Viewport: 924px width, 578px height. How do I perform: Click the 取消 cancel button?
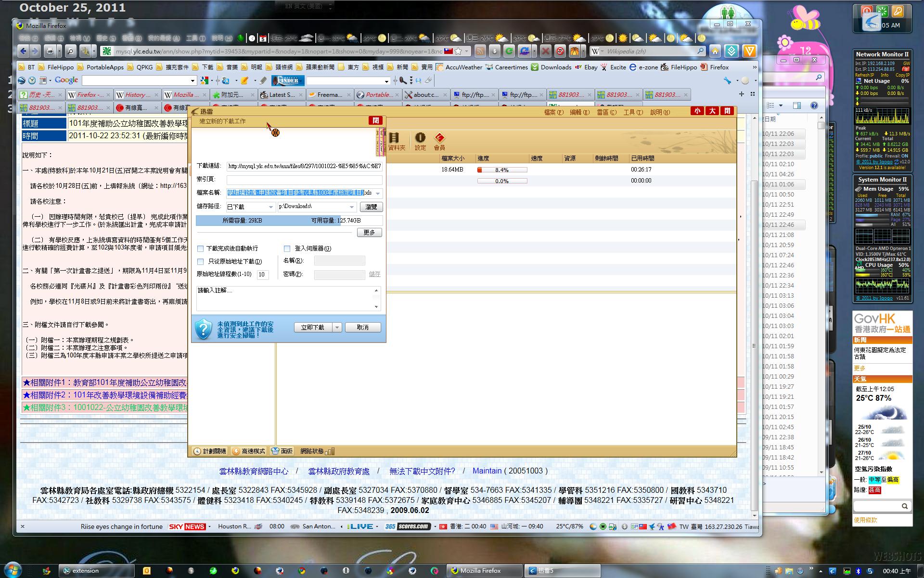tap(363, 328)
